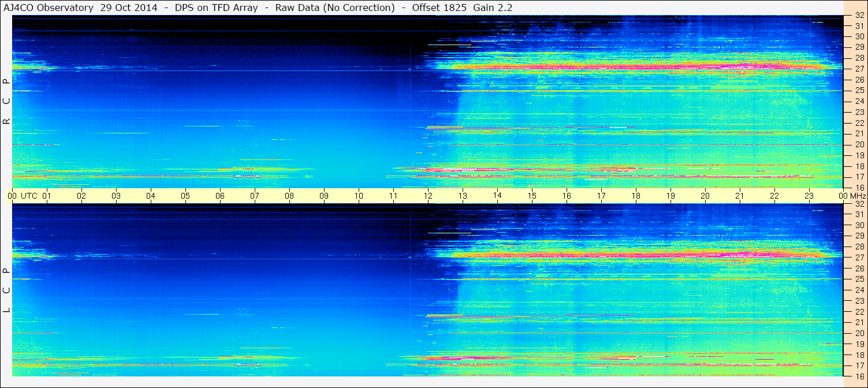This screenshot has width=868, height=388.
Task: Select the 02 hour marker
Action: click(x=81, y=196)
